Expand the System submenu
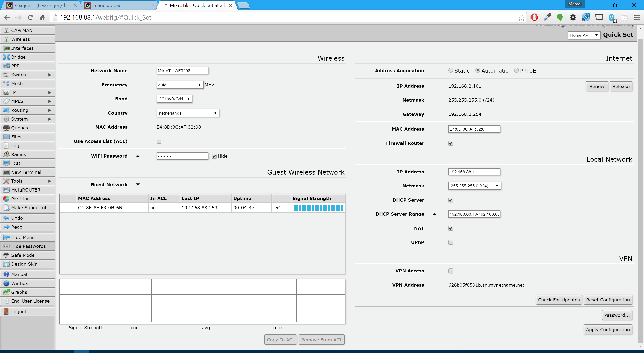 (x=50, y=119)
